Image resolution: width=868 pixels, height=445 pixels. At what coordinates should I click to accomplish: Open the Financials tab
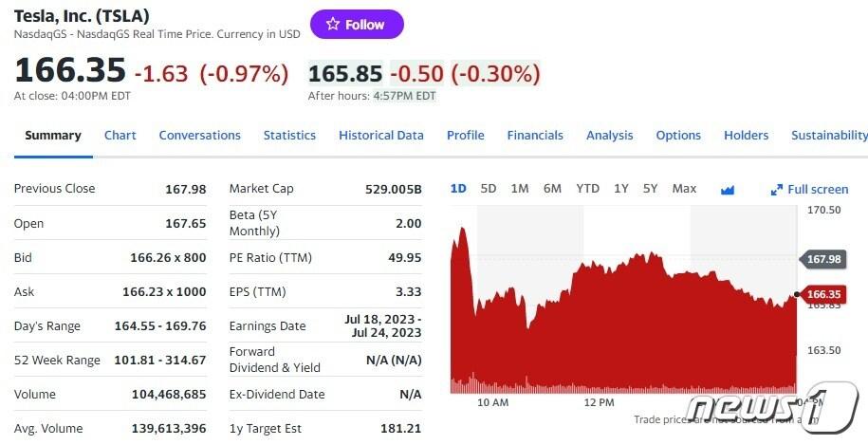[x=535, y=136]
